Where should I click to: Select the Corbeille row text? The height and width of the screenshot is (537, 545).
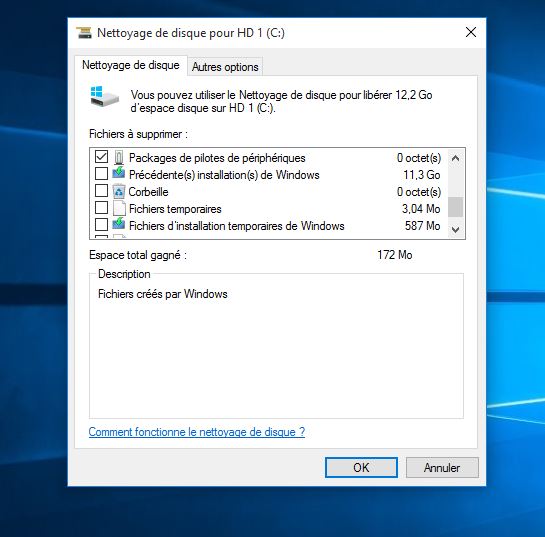click(148, 192)
